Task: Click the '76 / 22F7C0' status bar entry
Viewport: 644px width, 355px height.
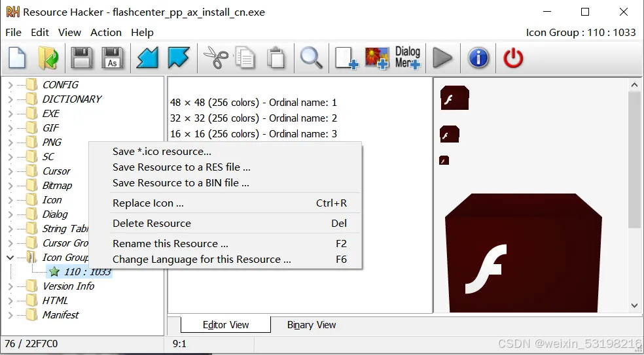Action: coord(31,343)
